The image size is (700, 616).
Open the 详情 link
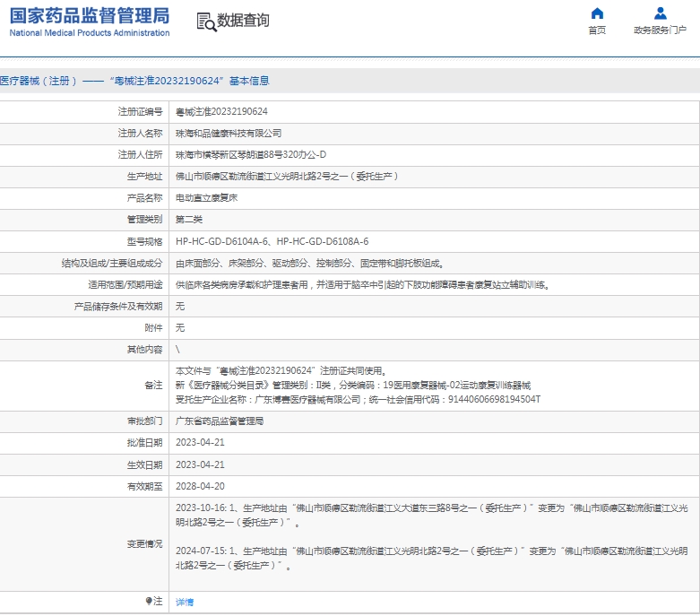point(185,602)
